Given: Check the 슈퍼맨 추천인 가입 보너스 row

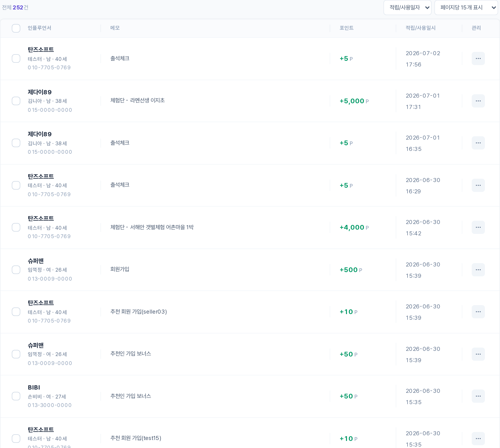Looking at the screenshot, I should click(x=16, y=354).
